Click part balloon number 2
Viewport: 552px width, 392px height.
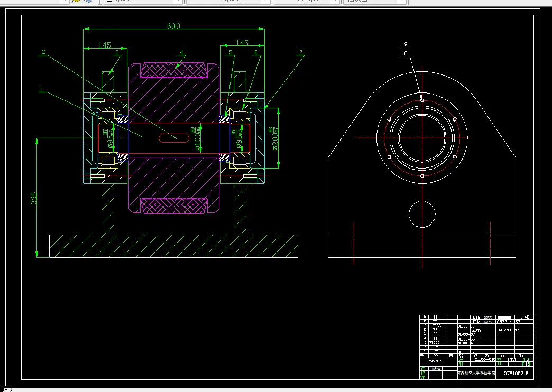44,52
